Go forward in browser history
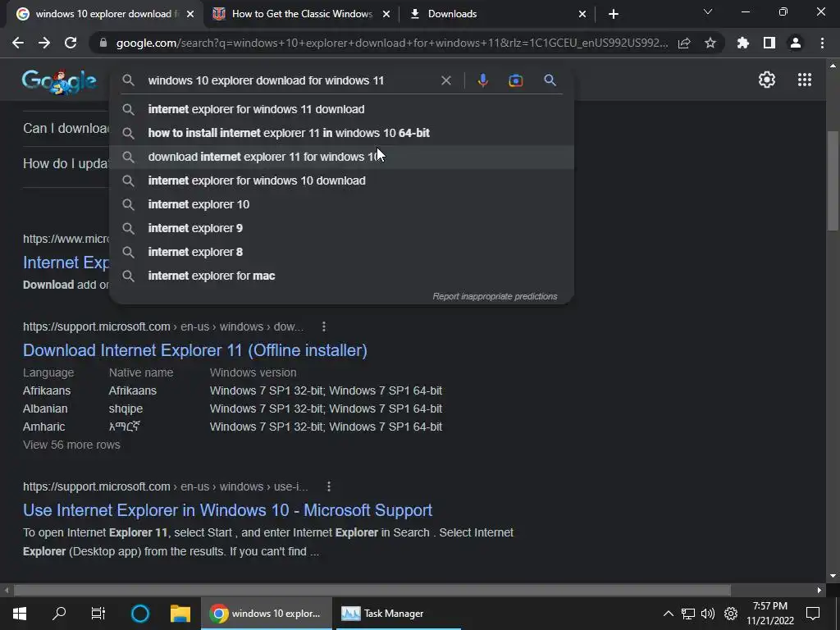This screenshot has height=630, width=840. point(44,43)
